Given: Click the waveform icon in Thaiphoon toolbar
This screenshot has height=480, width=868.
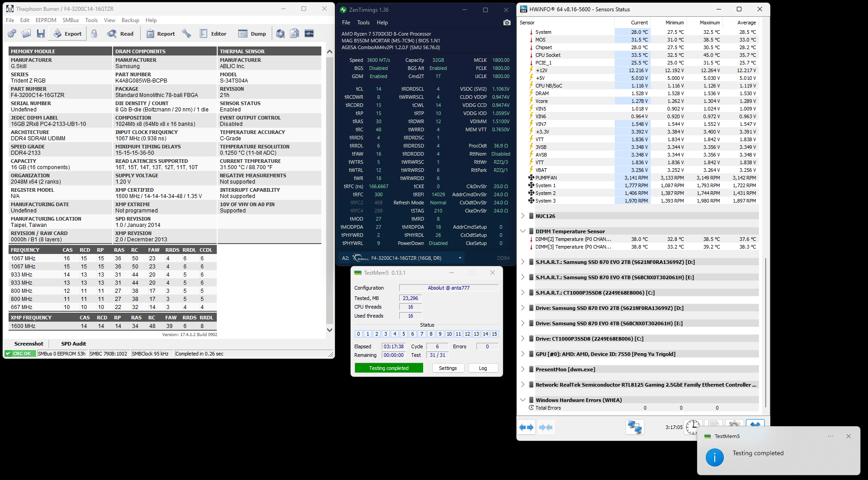Looking at the screenshot, I should [x=309, y=34].
